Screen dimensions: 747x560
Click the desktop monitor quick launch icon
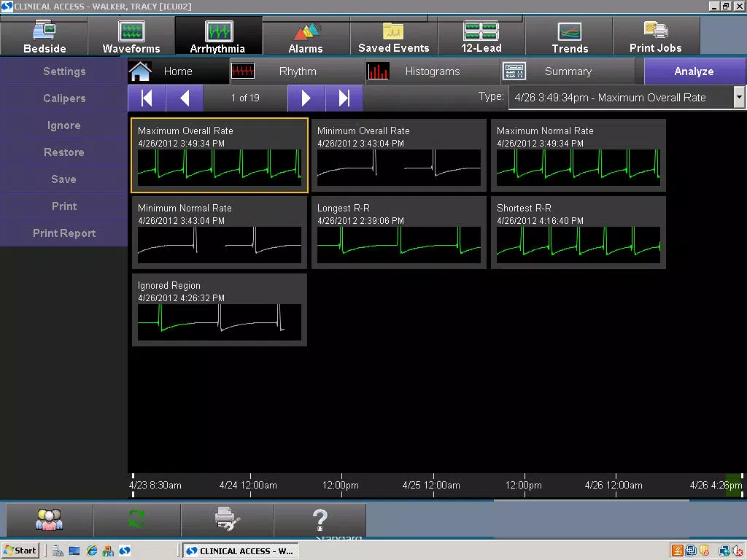[x=74, y=551]
